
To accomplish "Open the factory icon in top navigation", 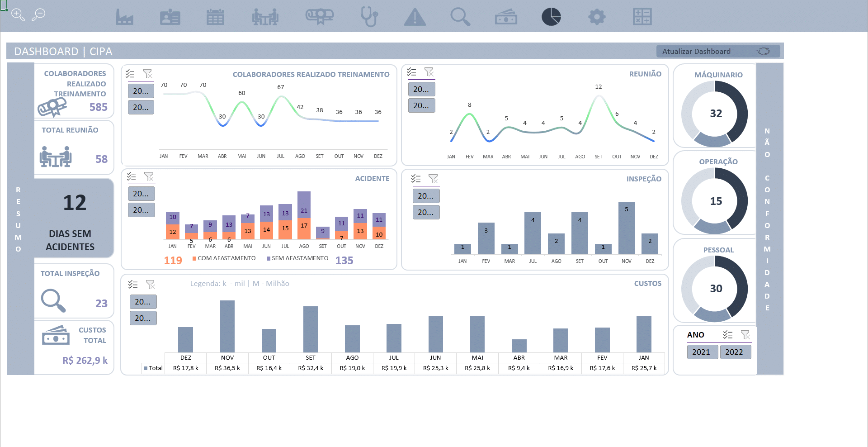I will coord(124,17).
